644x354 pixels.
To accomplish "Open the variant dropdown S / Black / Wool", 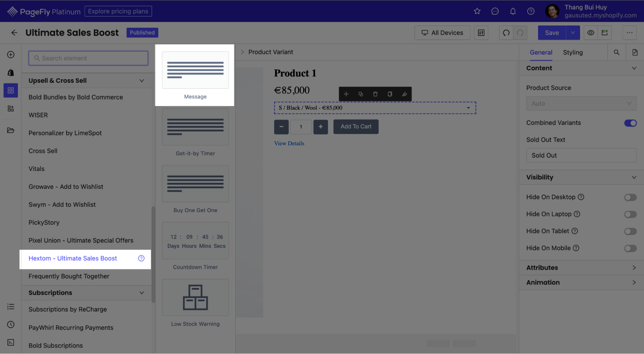I will pos(375,108).
